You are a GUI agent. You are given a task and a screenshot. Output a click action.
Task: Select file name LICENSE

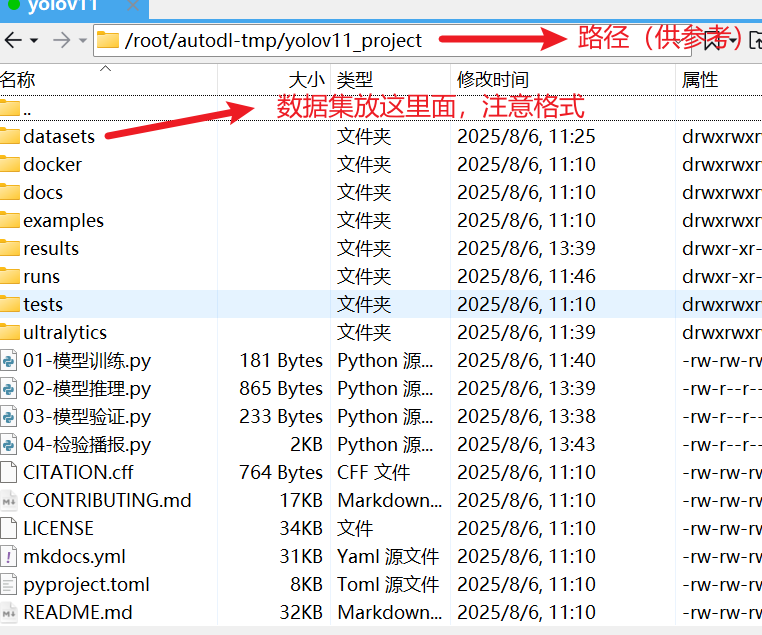58,528
